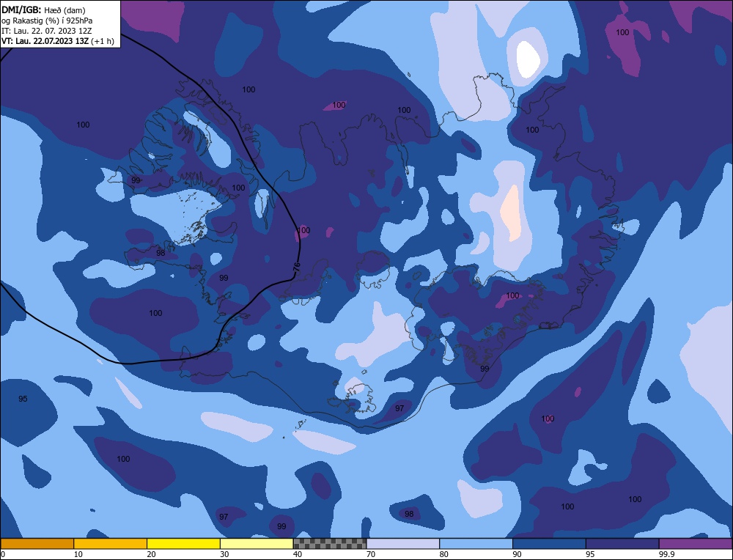This screenshot has width=733, height=560.
Task: Click the legend tick label '0'
Action: tap(3, 554)
